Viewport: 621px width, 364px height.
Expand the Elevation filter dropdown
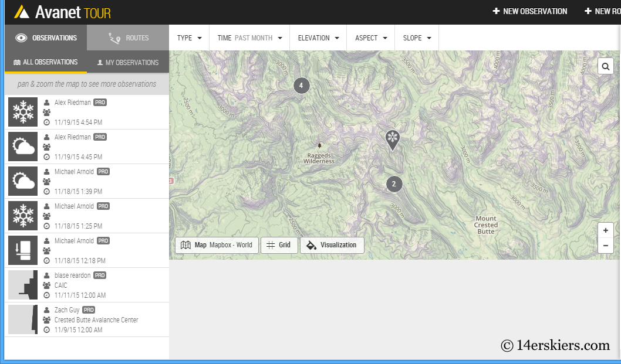pyautogui.click(x=318, y=38)
